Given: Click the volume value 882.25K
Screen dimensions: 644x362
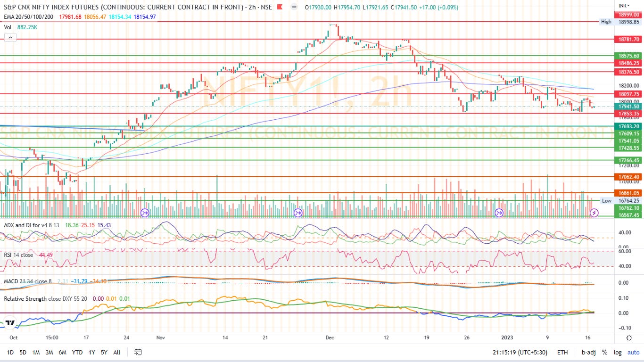Looking at the screenshot, I should [27, 27].
